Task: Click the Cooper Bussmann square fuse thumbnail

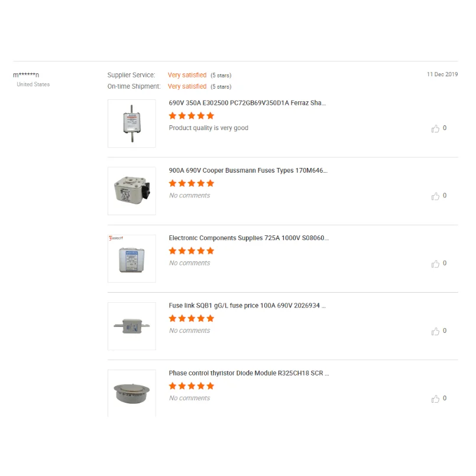Action: tap(132, 191)
